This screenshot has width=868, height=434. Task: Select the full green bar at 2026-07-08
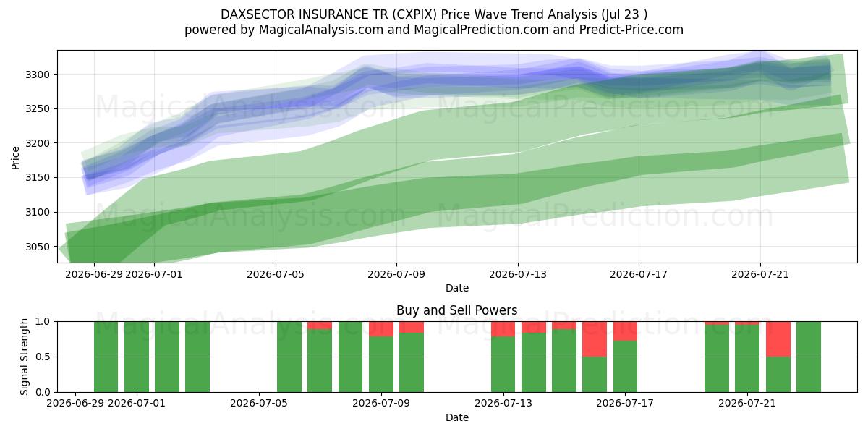(x=350, y=357)
